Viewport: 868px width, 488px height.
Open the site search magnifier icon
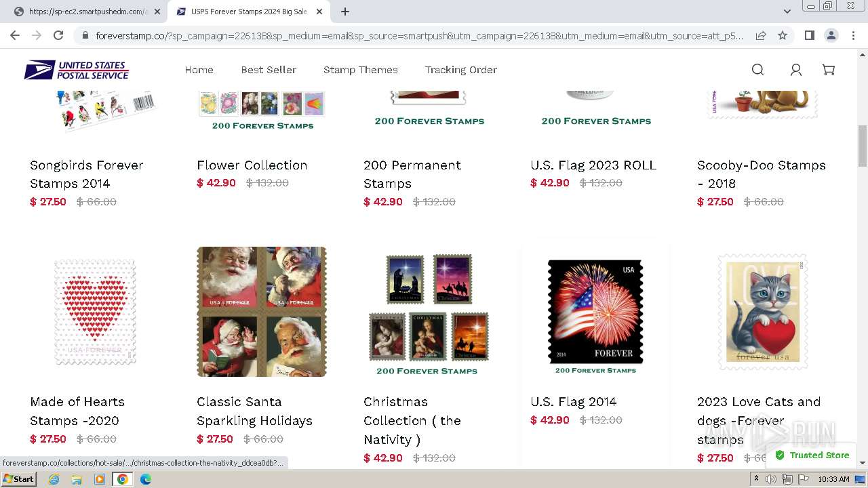coord(757,70)
